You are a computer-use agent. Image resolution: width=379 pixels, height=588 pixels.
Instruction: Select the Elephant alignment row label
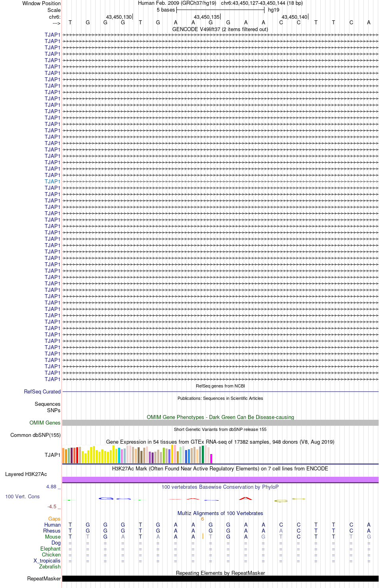[x=50, y=549]
